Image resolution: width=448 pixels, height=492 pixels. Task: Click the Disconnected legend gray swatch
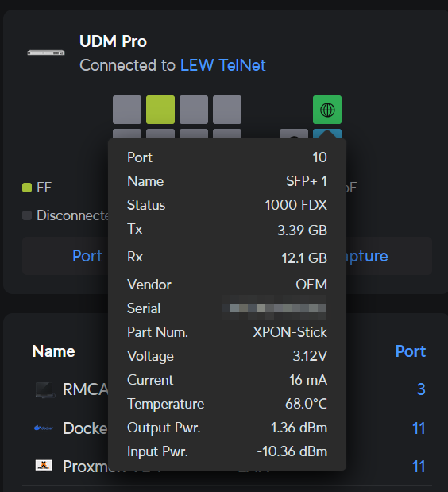(x=27, y=215)
